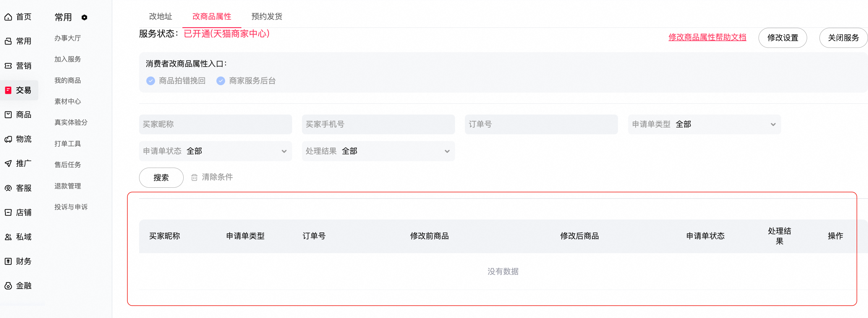The image size is (868, 318).
Task: Select the 物流 logistics truck icon
Action: [8, 139]
